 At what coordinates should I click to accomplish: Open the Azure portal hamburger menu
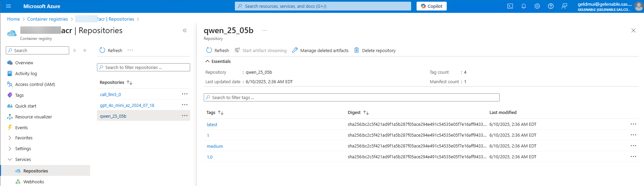tap(8, 6)
